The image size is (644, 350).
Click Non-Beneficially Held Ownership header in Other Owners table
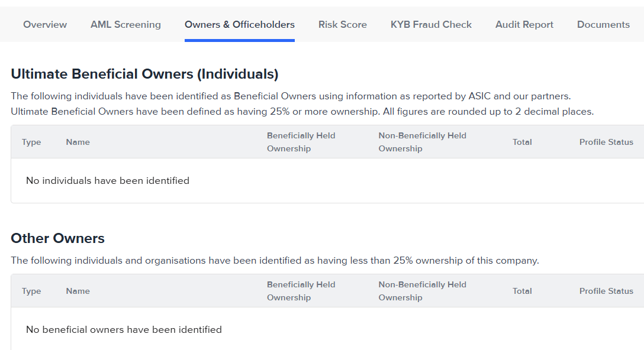tap(423, 291)
